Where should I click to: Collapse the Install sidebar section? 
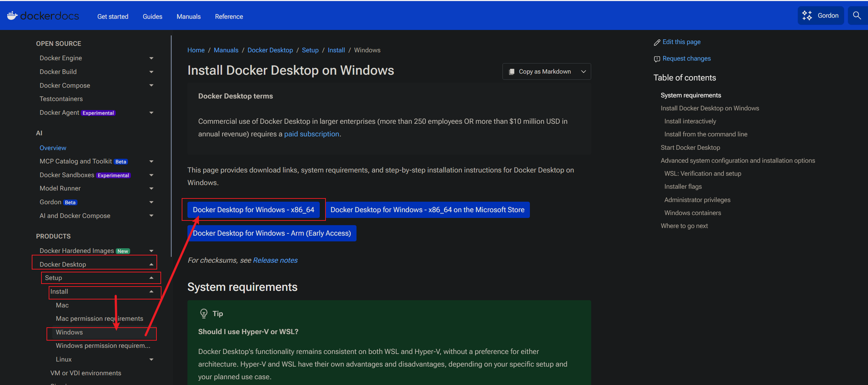click(x=151, y=292)
